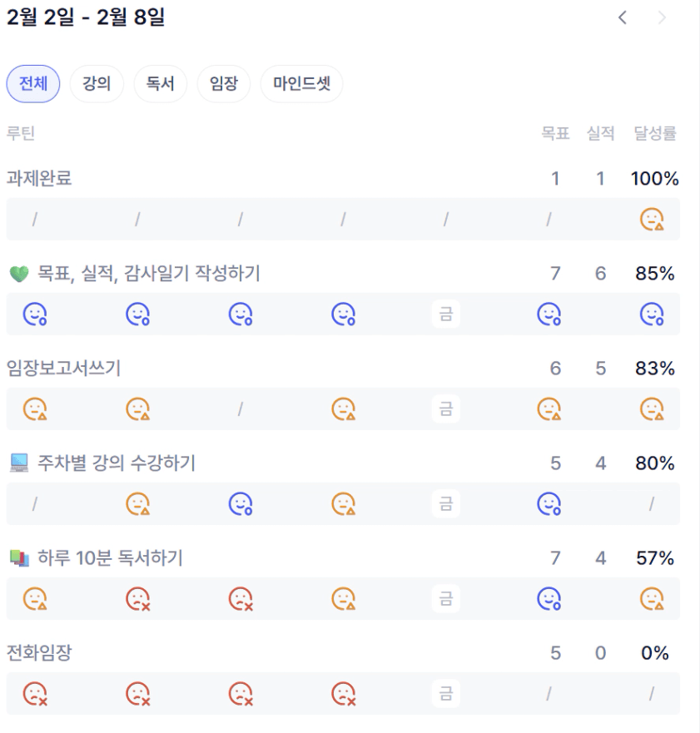Click the first red sad face in 전화임장 row
Image resolution: width=700 pixels, height=733 pixels.
34,692
